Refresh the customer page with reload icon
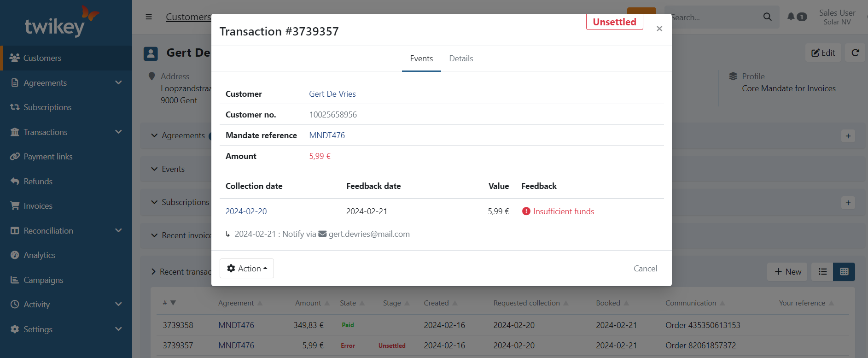This screenshot has width=868, height=358. [x=855, y=53]
